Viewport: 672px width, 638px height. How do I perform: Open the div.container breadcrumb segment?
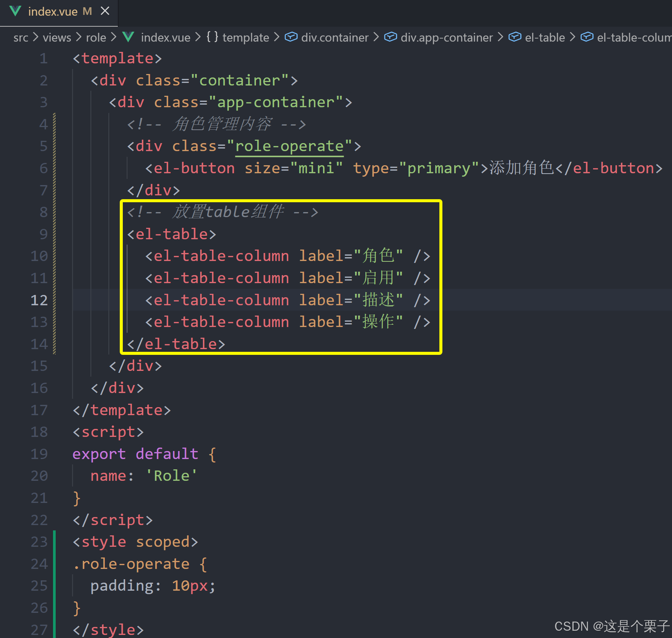tap(334, 37)
